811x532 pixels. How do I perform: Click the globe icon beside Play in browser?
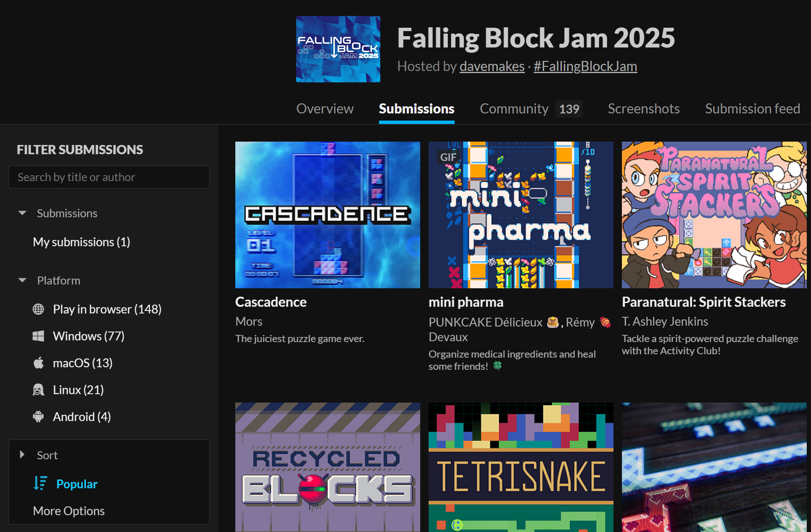(38, 309)
